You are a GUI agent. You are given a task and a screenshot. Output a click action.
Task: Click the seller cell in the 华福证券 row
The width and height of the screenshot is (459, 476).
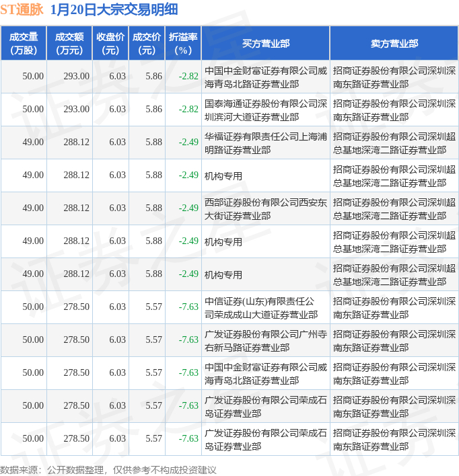tap(394, 143)
